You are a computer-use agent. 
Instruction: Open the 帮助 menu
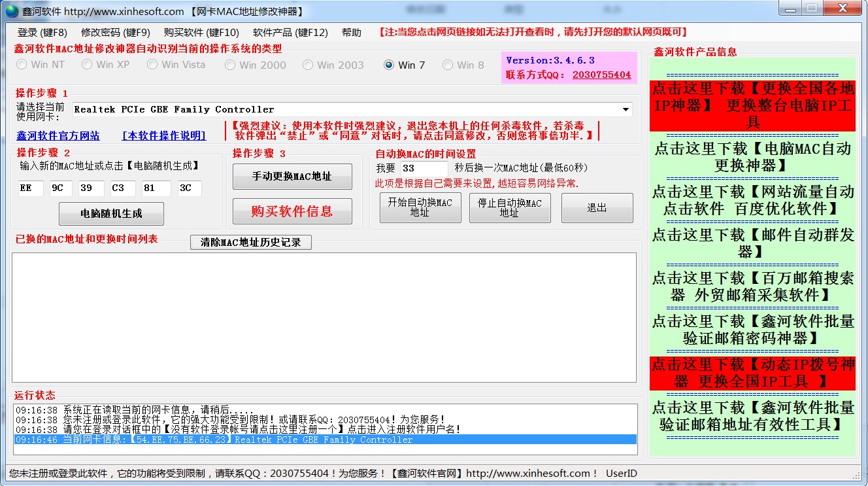pos(351,32)
